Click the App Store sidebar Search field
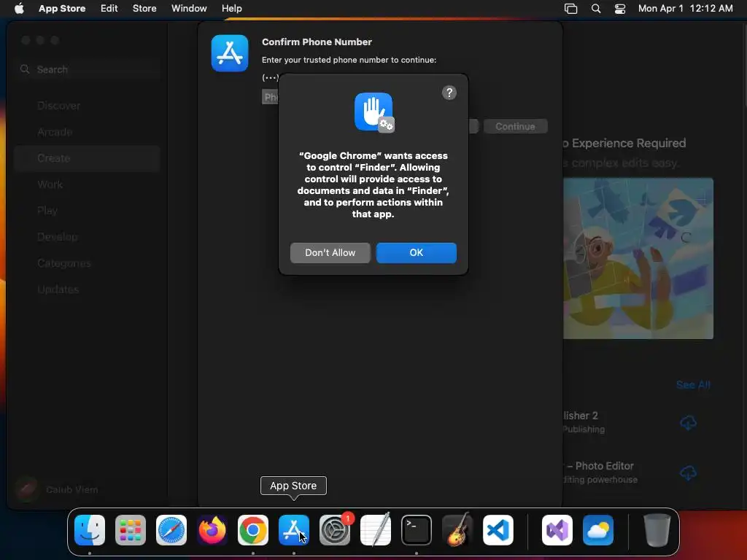 coord(88,69)
